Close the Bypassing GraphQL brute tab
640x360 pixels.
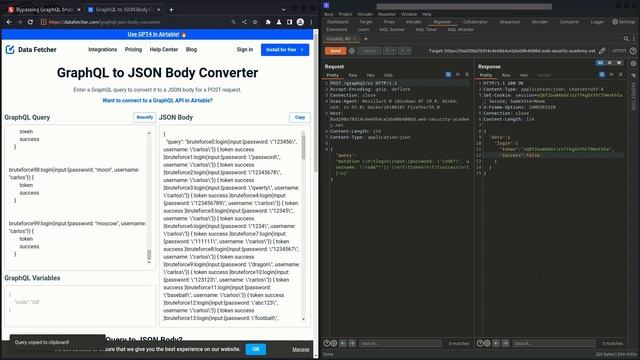[x=79, y=9]
